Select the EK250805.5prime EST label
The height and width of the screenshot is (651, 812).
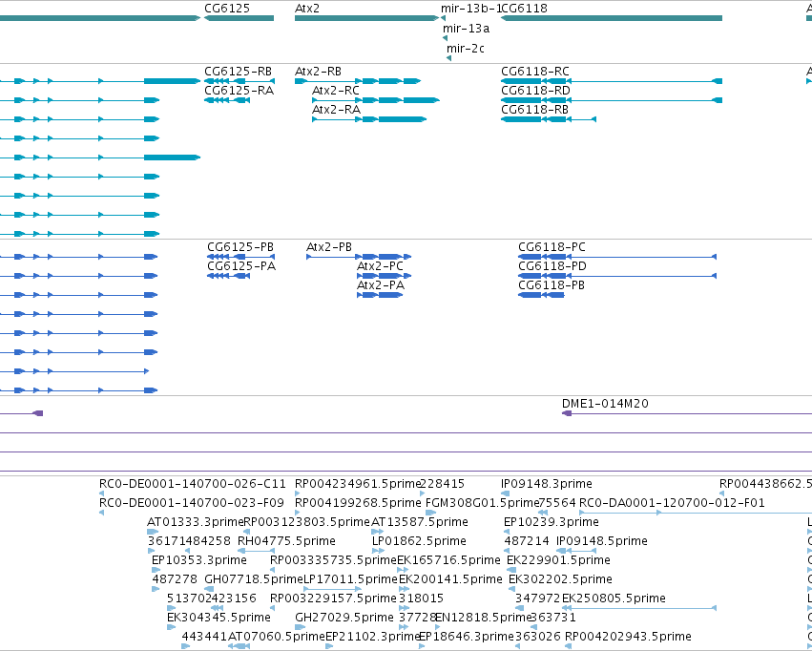pyautogui.click(x=614, y=598)
